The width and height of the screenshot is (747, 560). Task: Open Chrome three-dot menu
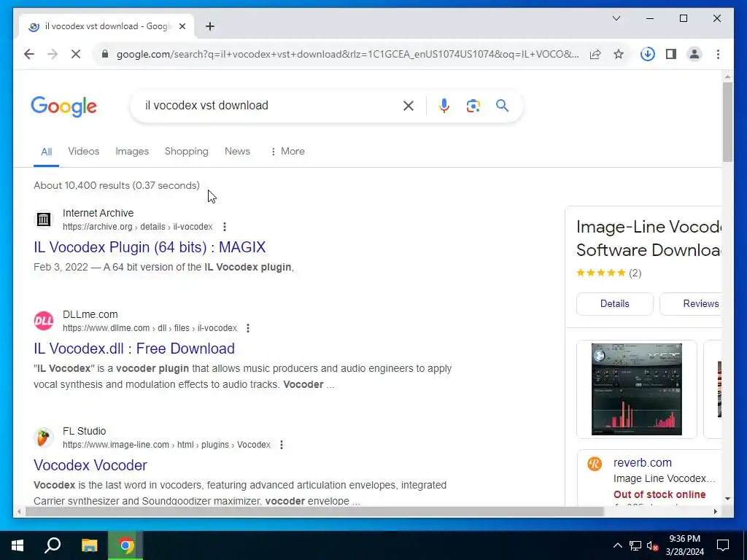click(718, 54)
